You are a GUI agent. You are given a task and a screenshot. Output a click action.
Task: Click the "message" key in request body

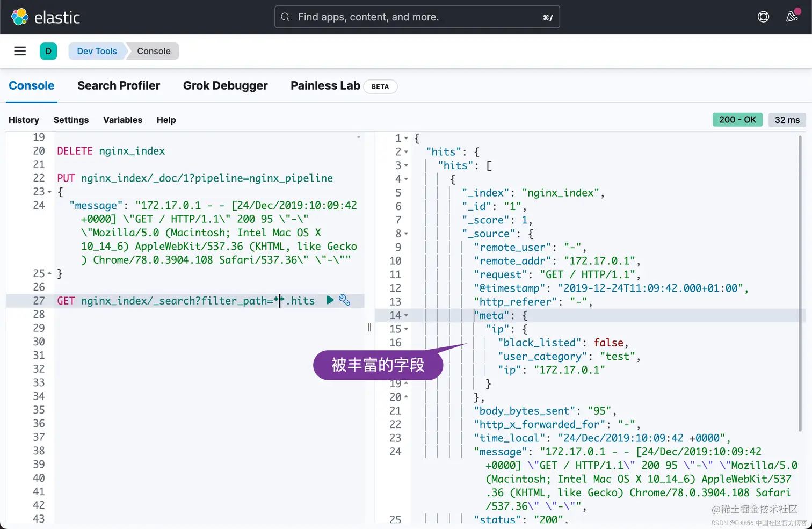click(96, 206)
